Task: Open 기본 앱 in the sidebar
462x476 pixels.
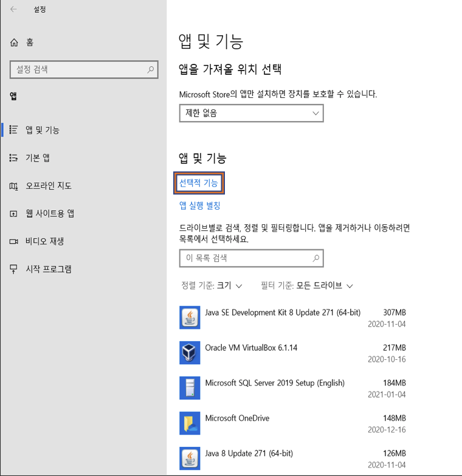Action: click(x=38, y=158)
